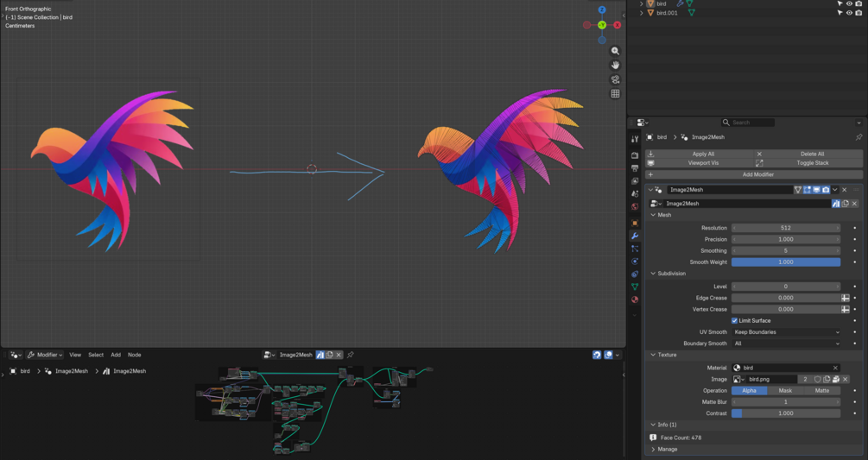Collapse the Subdivision panel

pos(653,274)
